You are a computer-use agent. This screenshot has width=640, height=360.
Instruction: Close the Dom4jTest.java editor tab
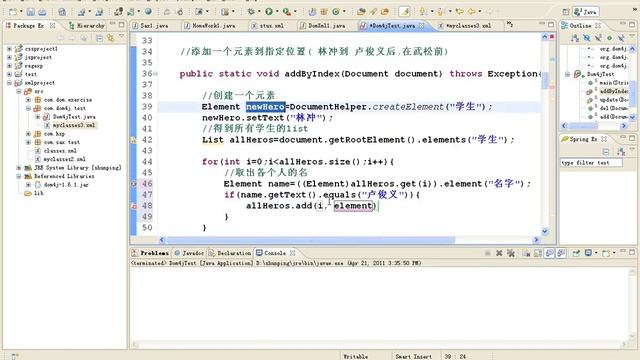422,25
